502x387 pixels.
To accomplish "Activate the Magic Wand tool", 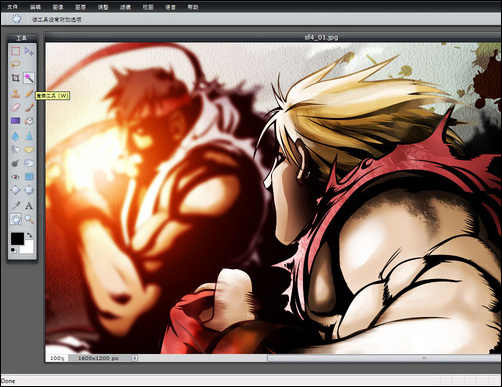I will tap(29, 78).
